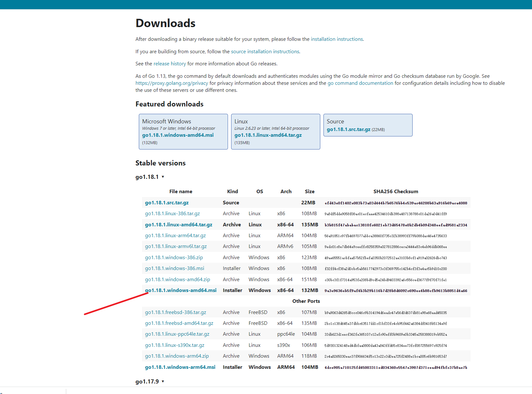Download go1.18.1.windows-amd64.msi from featured downloads
The height and width of the screenshot is (394, 532).
pyautogui.click(x=178, y=135)
